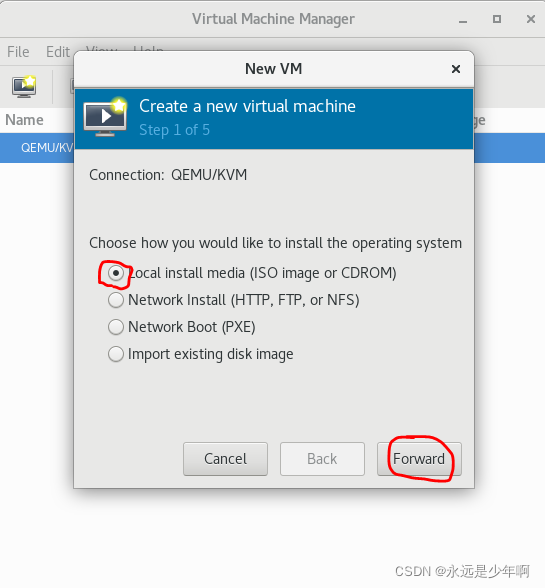Screen dimensions: 545x588
Task: Select the QEMU/KVM connection row
Action: tap(37, 148)
